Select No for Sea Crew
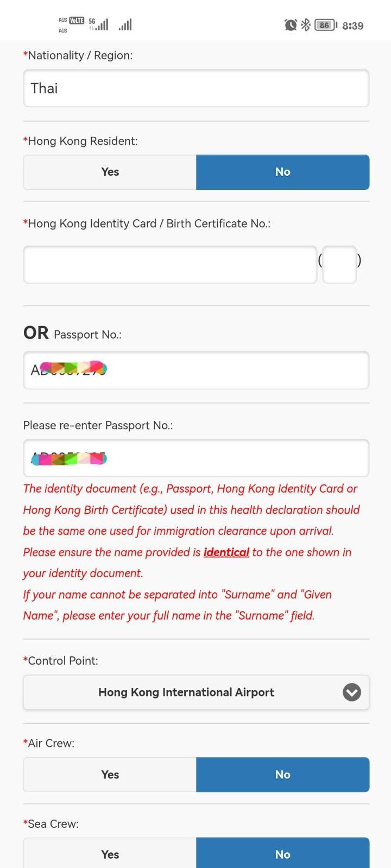 click(x=283, y=853)
